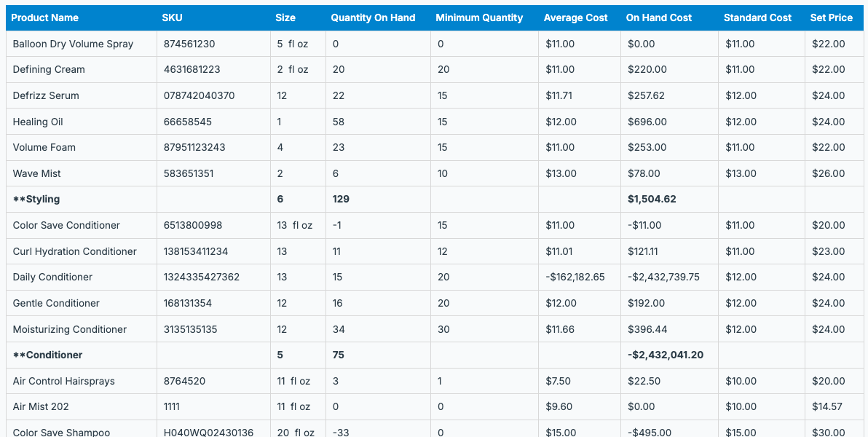The width and height of the screenshot is (868, 437).
Task: Click the Air Mist 202 set price $14.57
Action: pos(827,406)
